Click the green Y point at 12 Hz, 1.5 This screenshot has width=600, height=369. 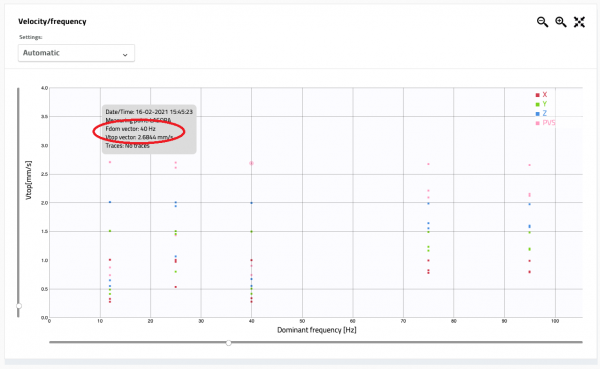tap(110, 231)
